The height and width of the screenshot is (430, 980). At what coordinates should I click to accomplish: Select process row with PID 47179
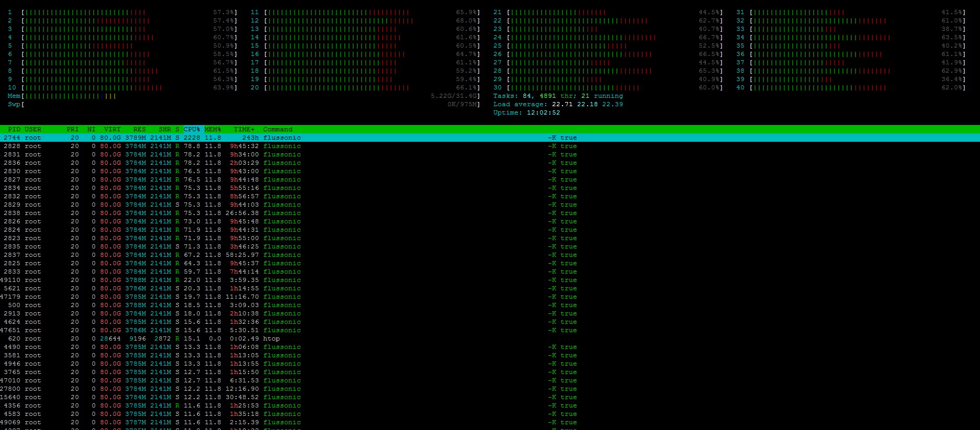point(490,297)
